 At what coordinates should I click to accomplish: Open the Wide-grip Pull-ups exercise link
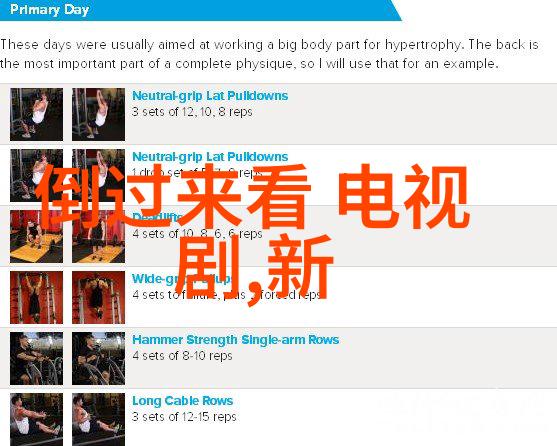tap(182, 279)
